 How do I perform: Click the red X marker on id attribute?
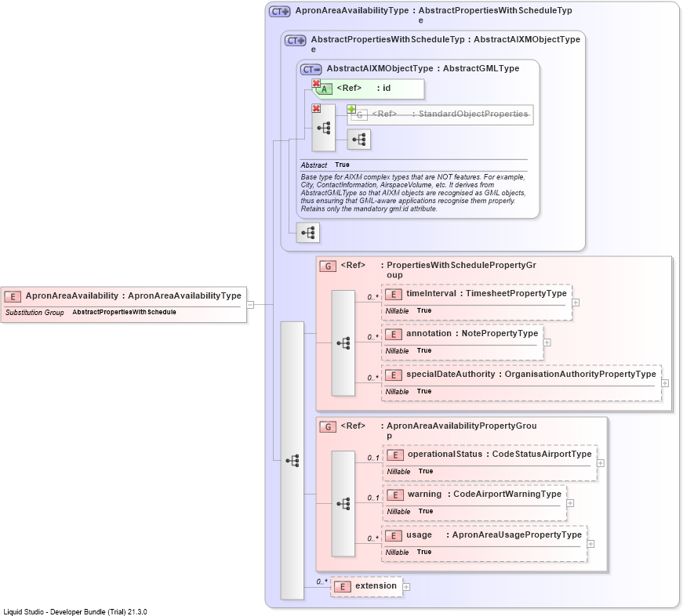pos(316,83)
